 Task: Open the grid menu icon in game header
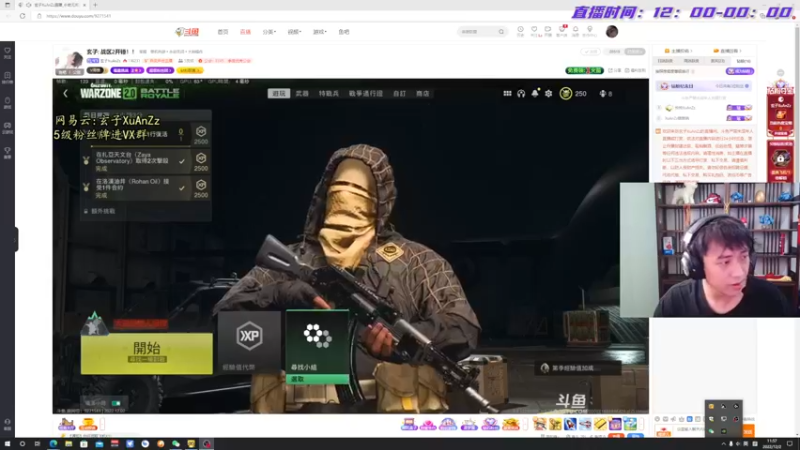tap(507, 93)
